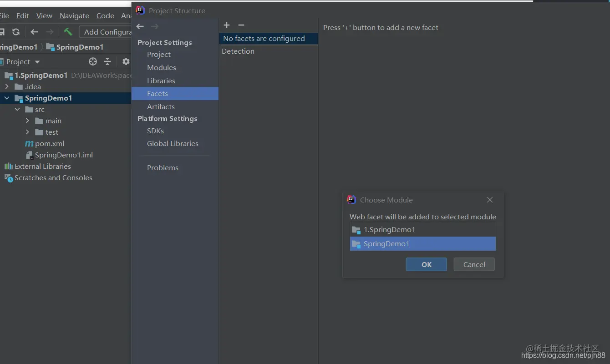This screenshot has height=364, width=610.
Task: Click the green hammer Build Project icon
Action: pos(68,32)
